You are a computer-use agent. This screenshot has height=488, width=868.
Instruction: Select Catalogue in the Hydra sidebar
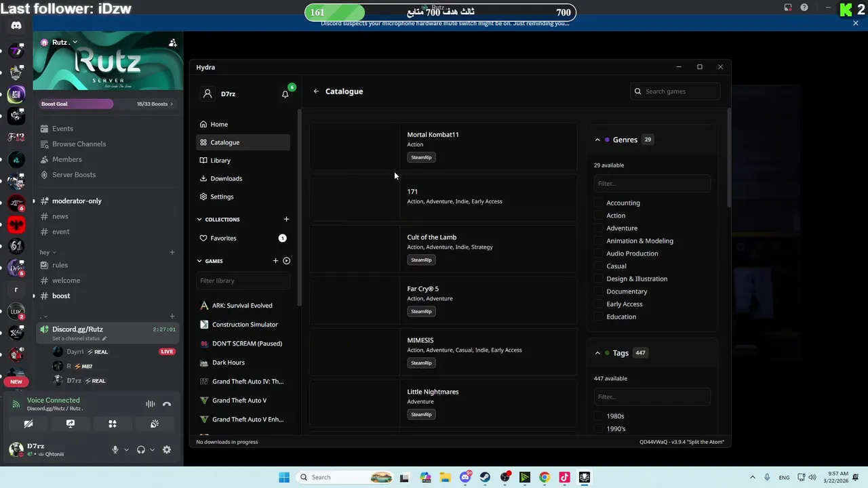[x=243, y=142]
